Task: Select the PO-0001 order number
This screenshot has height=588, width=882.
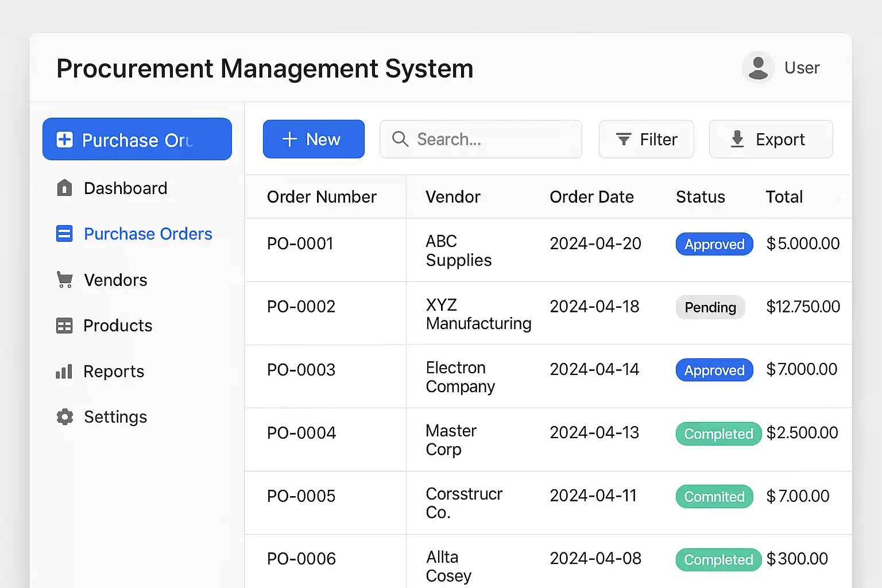Action: tap(300, 243)
